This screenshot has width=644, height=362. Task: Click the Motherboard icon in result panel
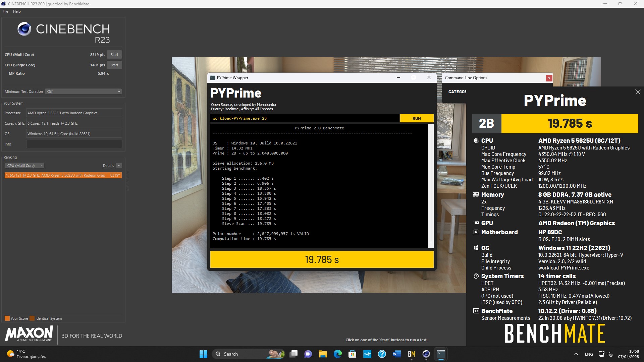tap(476, 232)
